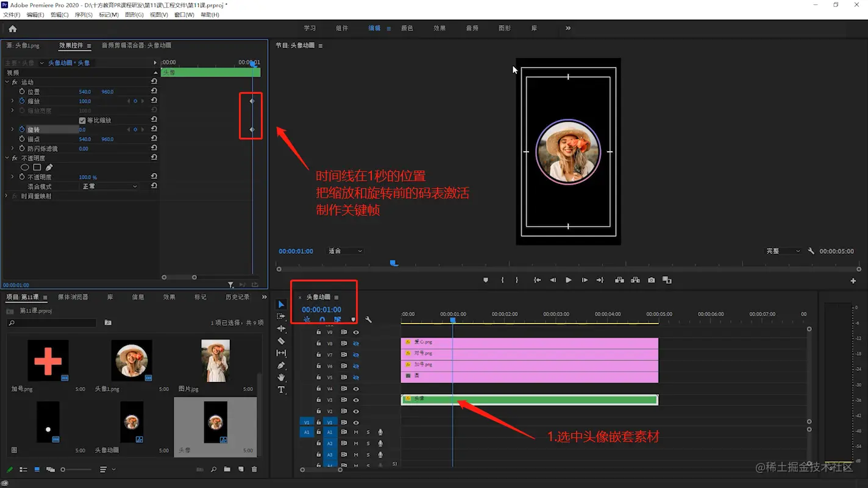Switch project panel to list view
The width and height of the screenshot is (868, 488).
click(x=23, y=470)
